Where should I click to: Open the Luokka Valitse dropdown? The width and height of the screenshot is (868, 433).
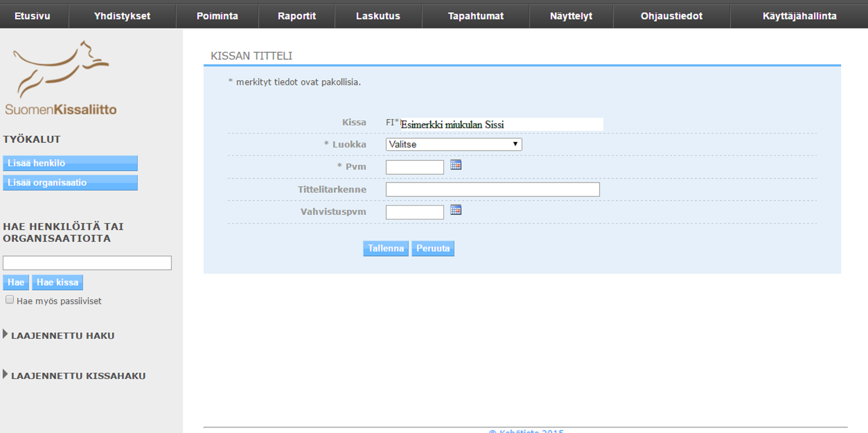(454, 144)
